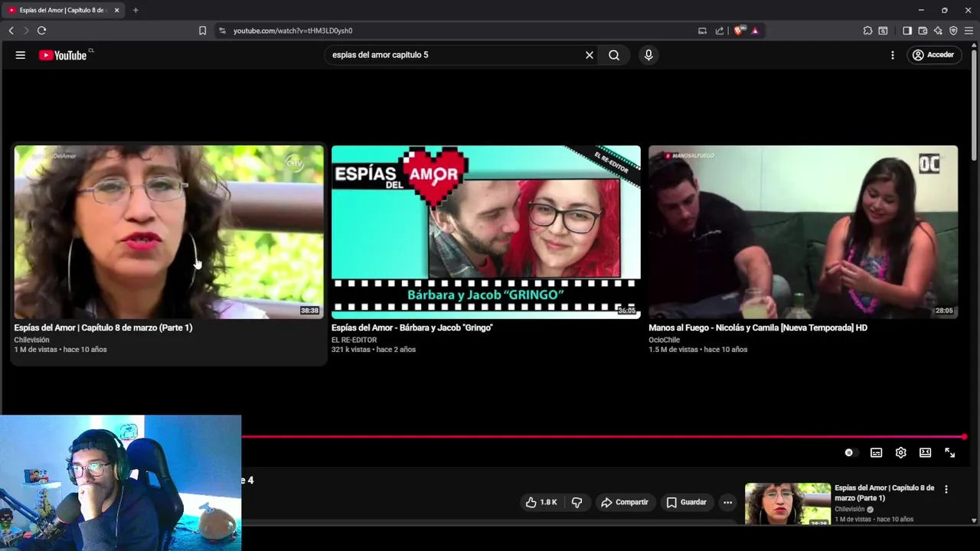
Task: Open the EL RE-EDITOR channel link
Action: (354, 340)
